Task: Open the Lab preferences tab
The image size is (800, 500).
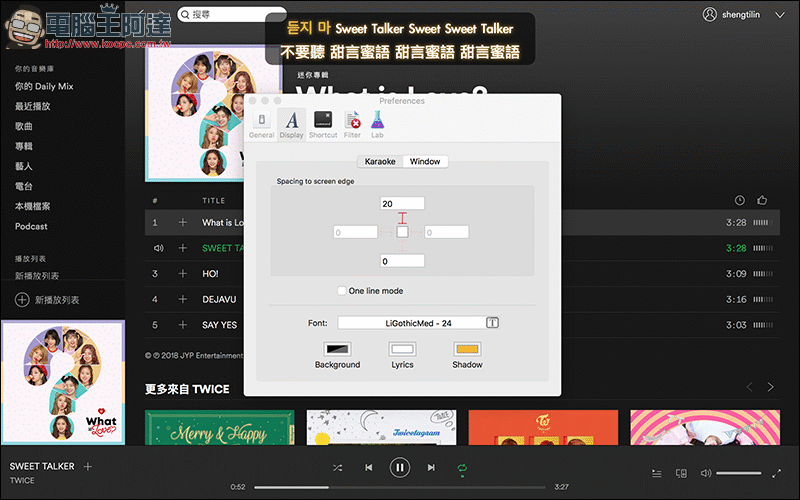Action: pos(377,124)
